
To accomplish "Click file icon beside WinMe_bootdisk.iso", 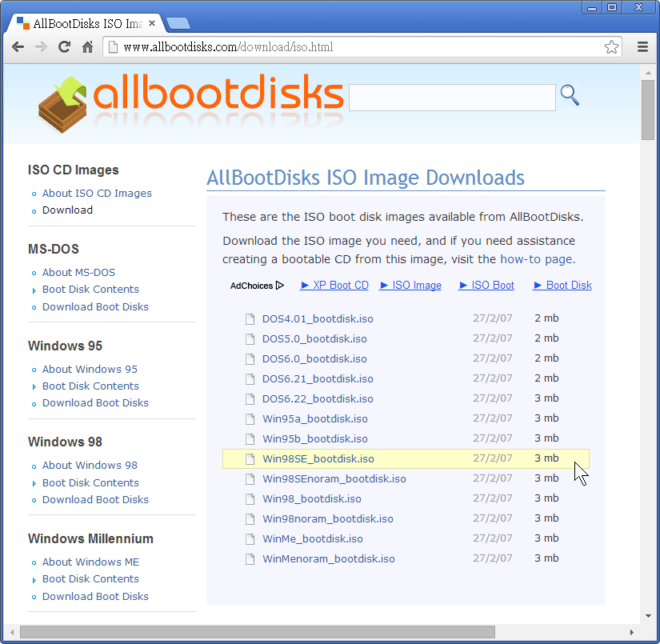I will [x=250, y=538].
